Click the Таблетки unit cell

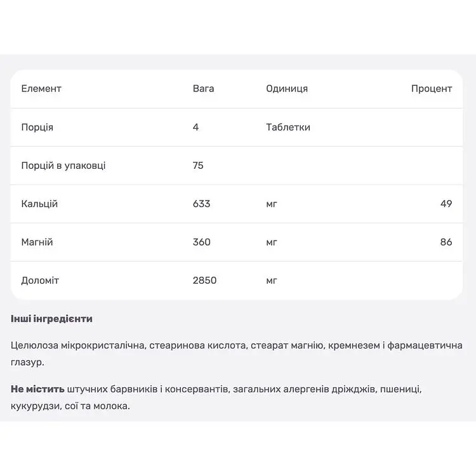pos(288,127)
